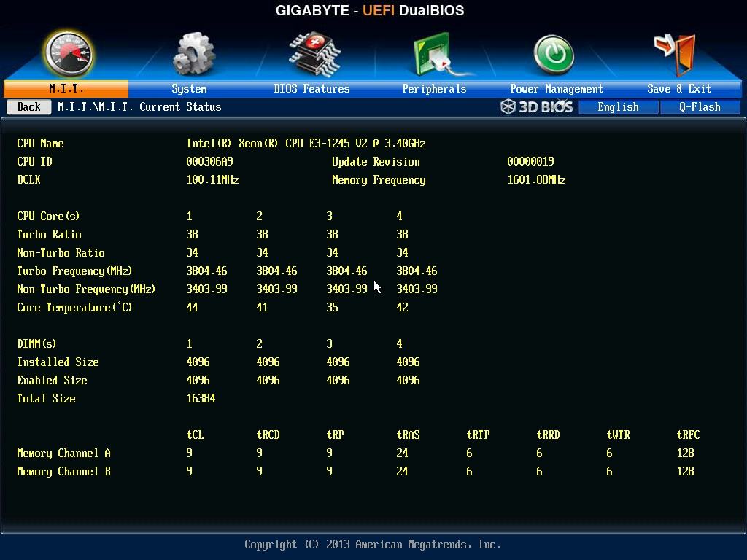
Task: Select the core temperature value 41
Action: (262, 307)
